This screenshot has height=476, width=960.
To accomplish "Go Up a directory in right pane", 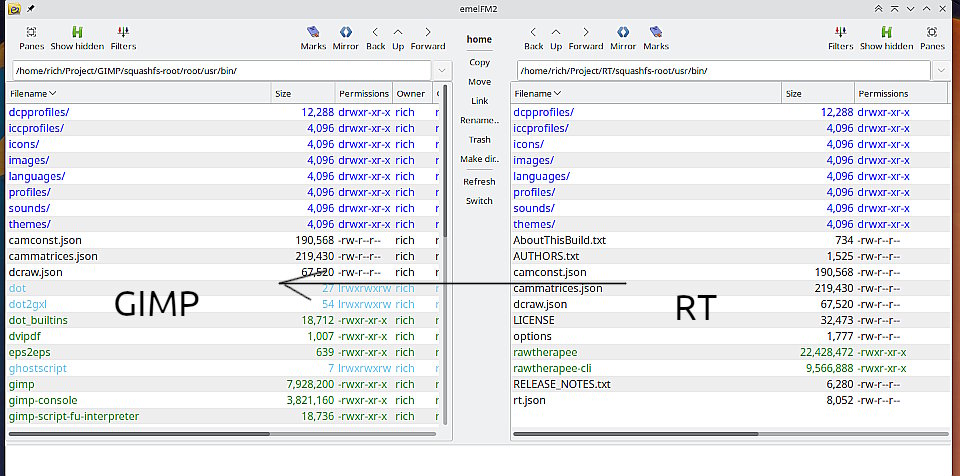I will (556, 38).
